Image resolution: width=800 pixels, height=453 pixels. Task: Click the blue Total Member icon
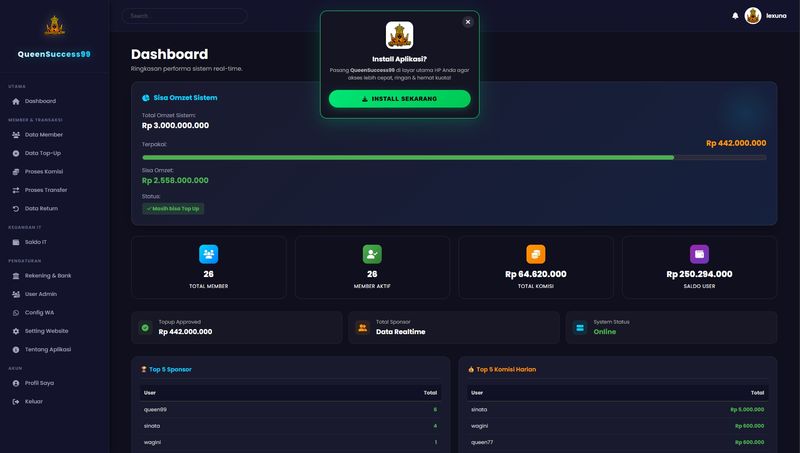[208, 254]
